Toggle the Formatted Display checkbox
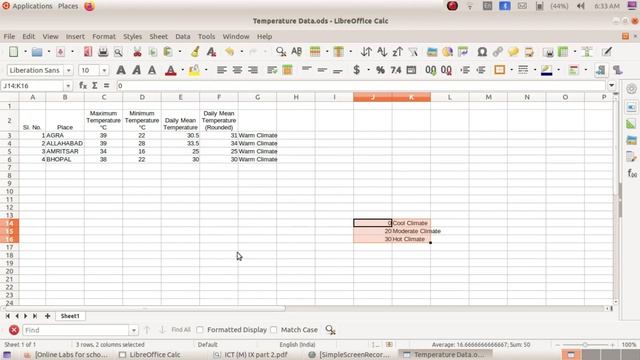The image size is (640, 360). pos(200,330)
